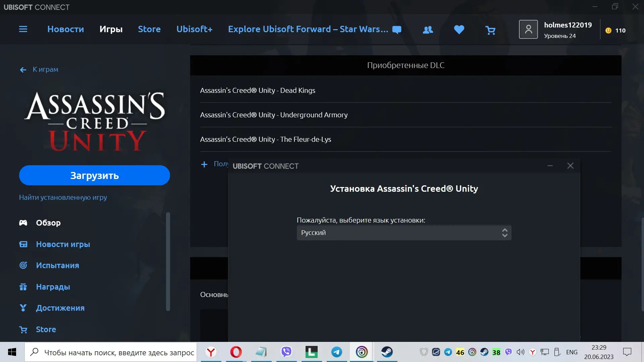Click the Assassin's Creed Unity logo

pyautogui.click(x=95, y=121)
